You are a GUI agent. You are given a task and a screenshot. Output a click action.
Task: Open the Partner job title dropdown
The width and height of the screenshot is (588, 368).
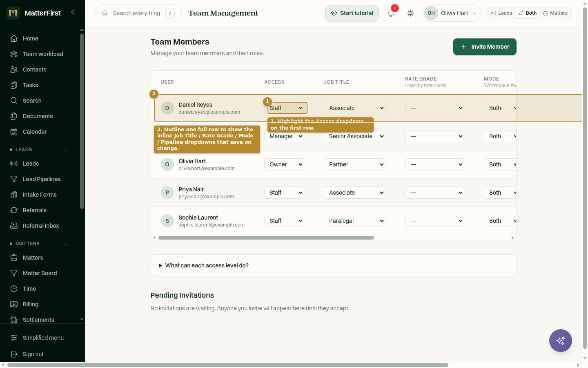(355, 164)
